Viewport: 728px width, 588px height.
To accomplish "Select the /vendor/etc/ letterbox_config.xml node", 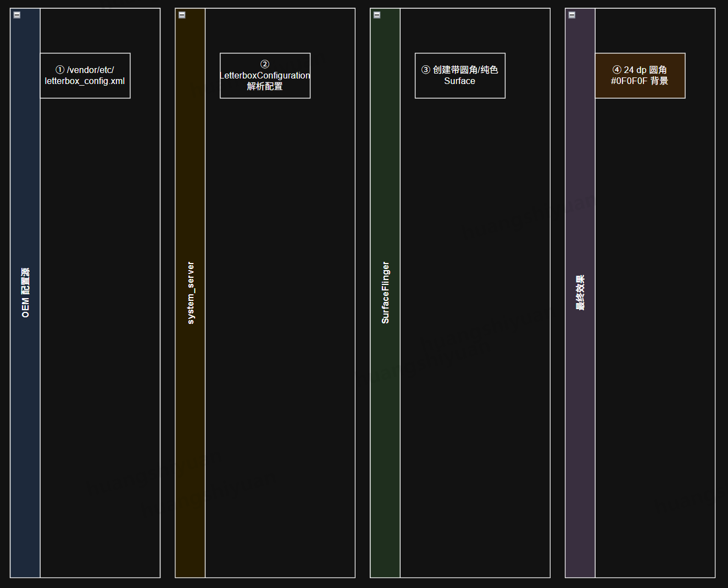I will click(85, 76).
